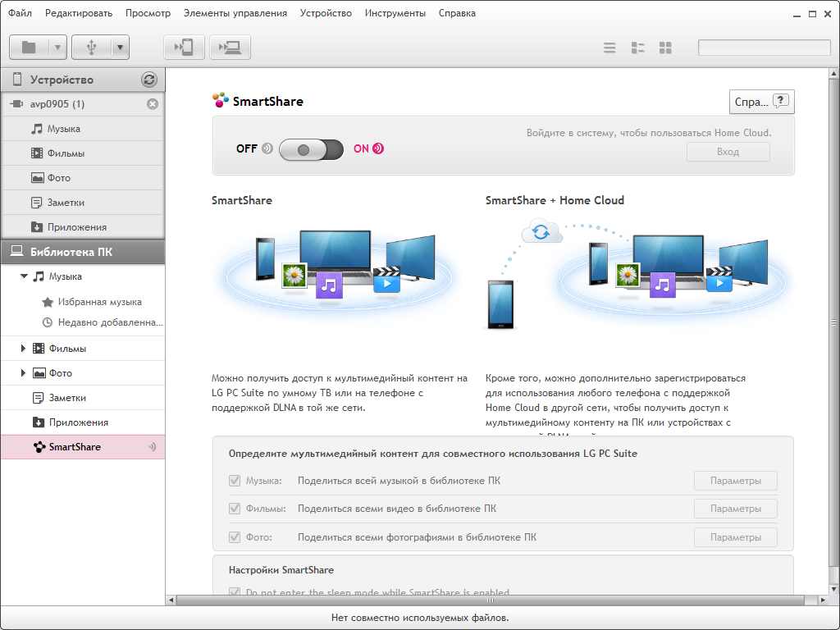Open the Инструменты menu
Viewport: 840px width, 630px height.
click(395, 13)
